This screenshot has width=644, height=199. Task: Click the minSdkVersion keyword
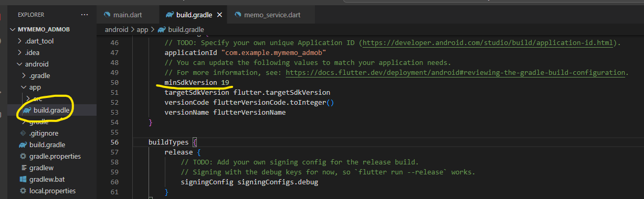pos(191,82)
